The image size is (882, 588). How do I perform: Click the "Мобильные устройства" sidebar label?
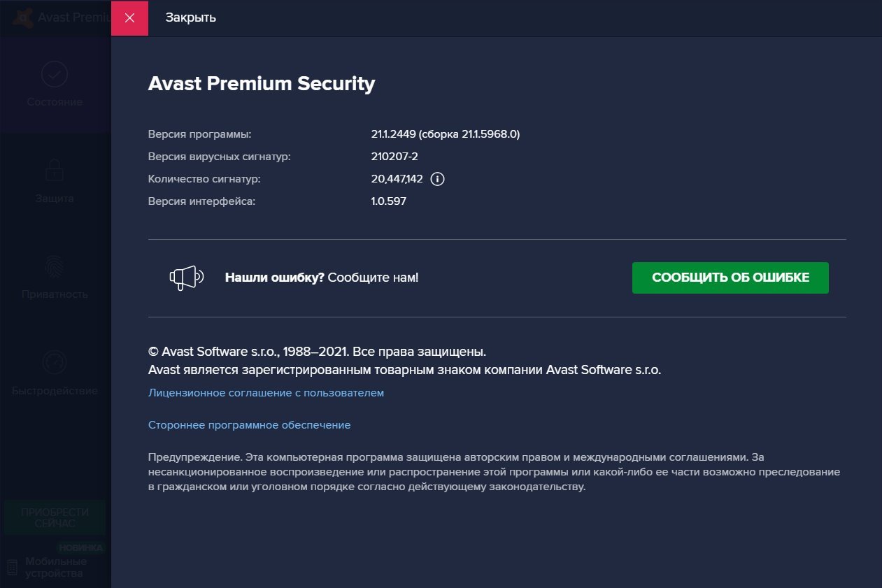click(x=56, y=567)
